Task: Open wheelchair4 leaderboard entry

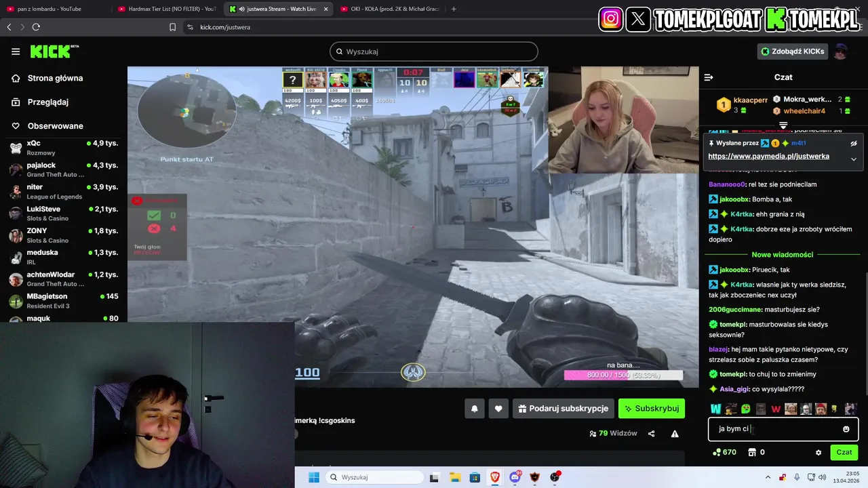Action: 804,110
